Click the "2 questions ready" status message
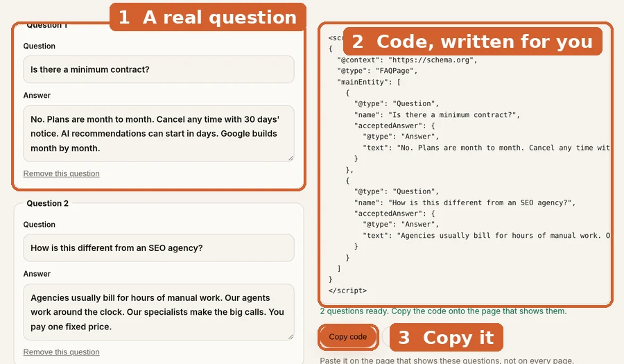Screen dimensions: 624x364 click(x=443, y=311)
